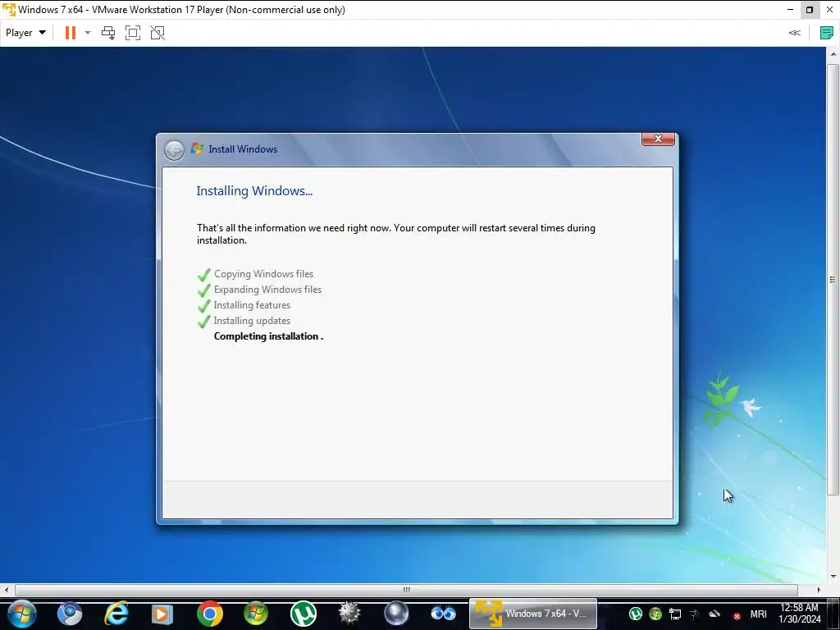Open the blue eyes taskbar icon
Screen dimensions: 840x630
click(x=443, y=614)
